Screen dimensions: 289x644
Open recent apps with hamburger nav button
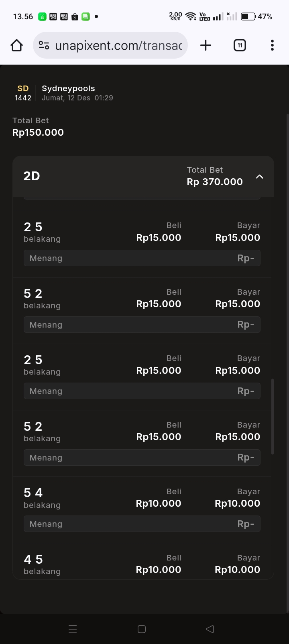pos(73,629)
